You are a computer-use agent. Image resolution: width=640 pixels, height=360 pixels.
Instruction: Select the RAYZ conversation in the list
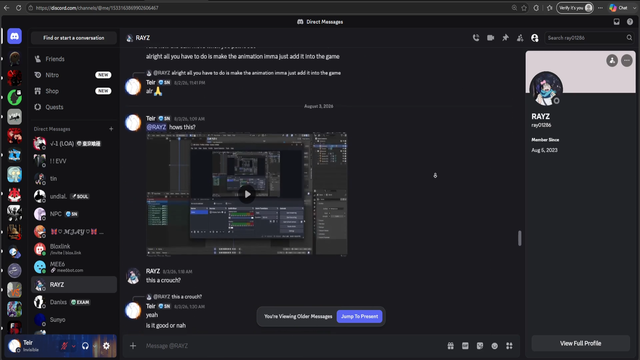point(74,284)
